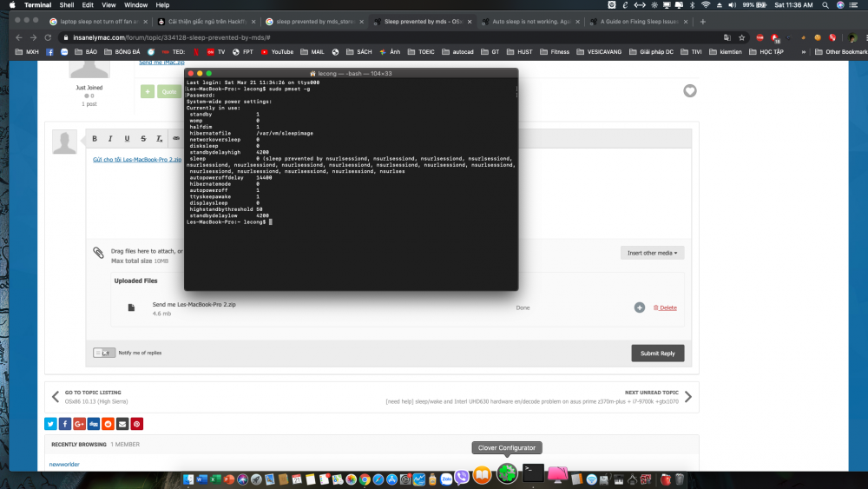Switch to 'laptop sleep not turn off fan' tab

pyautogui.click(x=99, y=22)
